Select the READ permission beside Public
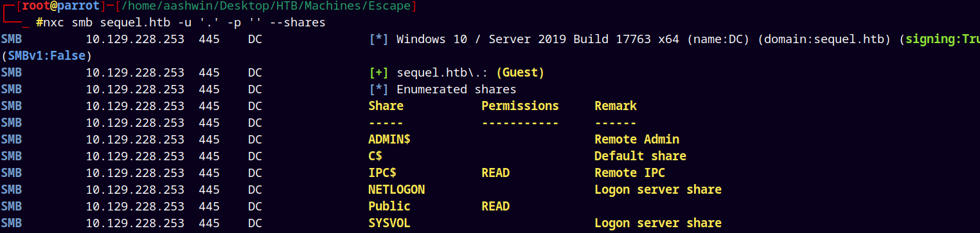Image resolution: width=980 pixels, height=233 pixels. tap(495, 206)
